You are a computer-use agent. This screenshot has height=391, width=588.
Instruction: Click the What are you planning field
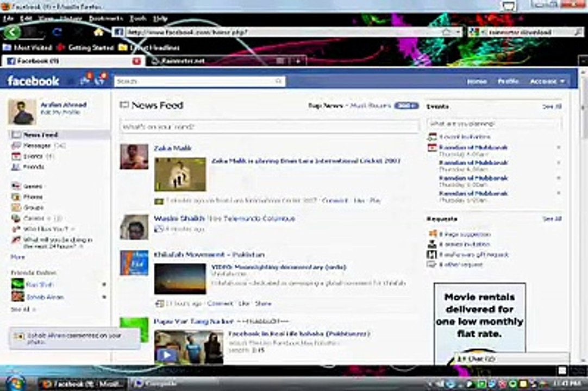tap(494, 123)
